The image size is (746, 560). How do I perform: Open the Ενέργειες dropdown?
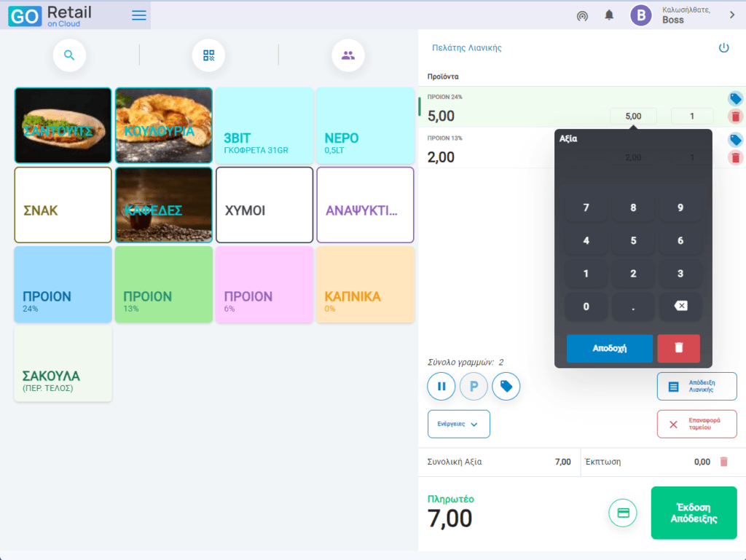pyautogui.click(x=459, y=424)
